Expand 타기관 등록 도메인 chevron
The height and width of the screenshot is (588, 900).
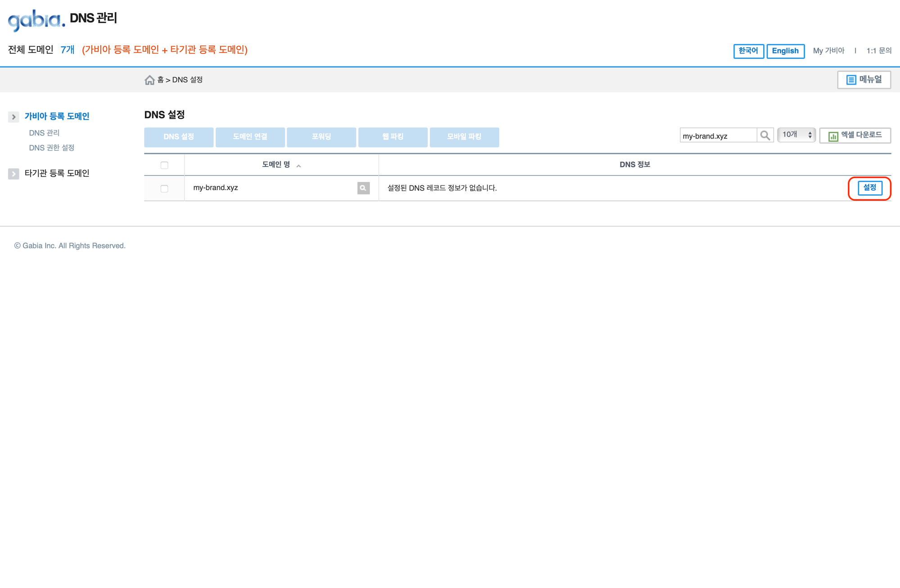click(13, 174)
